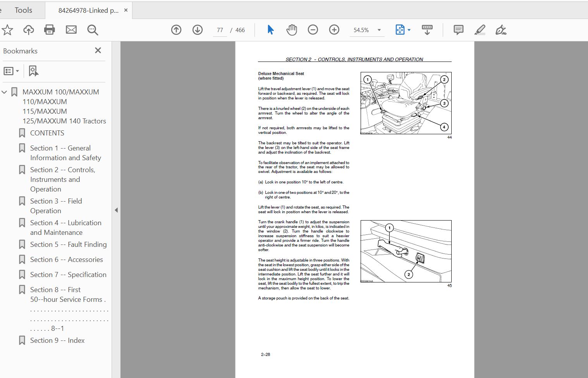Click the bookmark icon beside Section 7 Specification
The width and height of the screenshot is (588, 378).
[x=22, y=275]
